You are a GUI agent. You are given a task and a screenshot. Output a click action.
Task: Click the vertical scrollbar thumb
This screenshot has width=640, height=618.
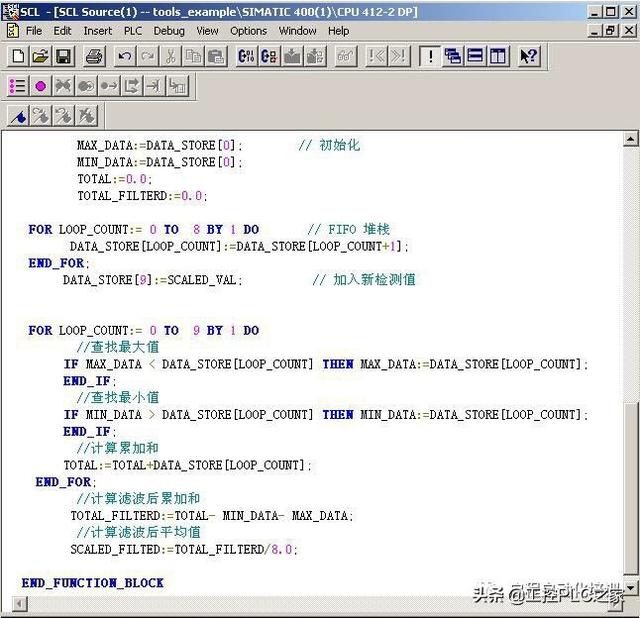[631, 489]
